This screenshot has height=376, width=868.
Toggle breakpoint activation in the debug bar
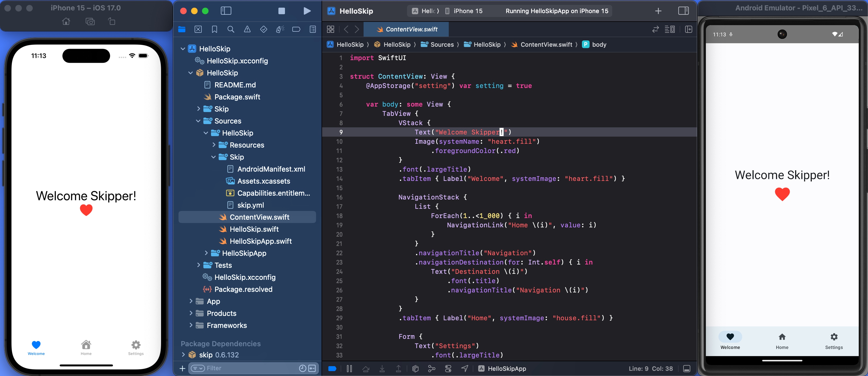(332, 368)
